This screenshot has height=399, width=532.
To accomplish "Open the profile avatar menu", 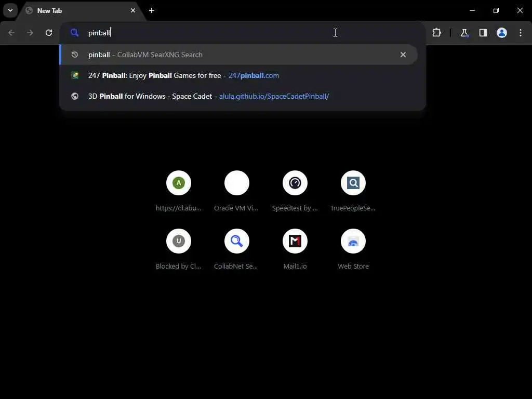I will [x=502, y=33].
